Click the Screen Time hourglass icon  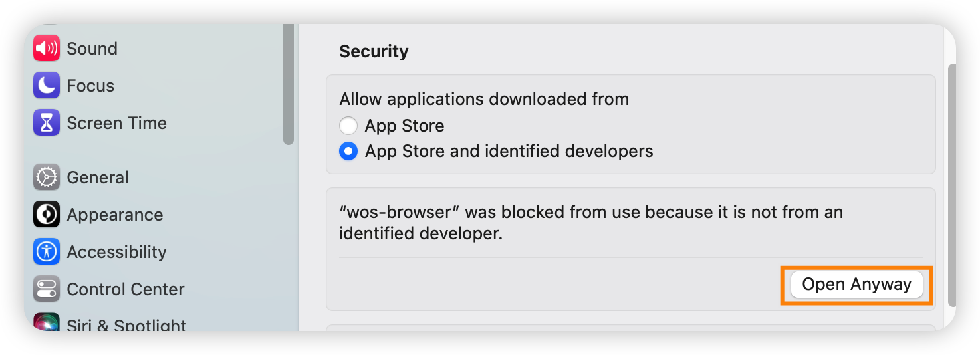[x=47, y=123]
